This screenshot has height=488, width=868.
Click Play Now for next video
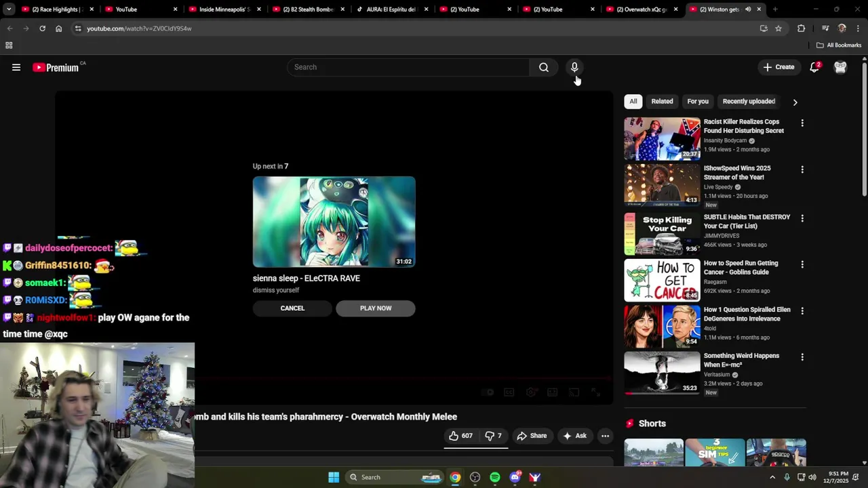pos(376,308)
